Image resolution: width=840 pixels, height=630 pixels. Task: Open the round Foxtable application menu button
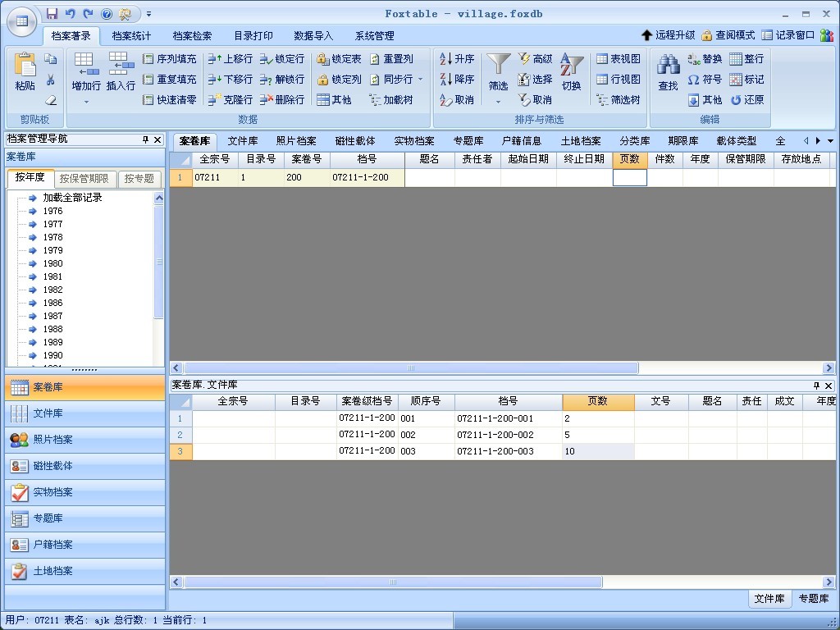[x=21, y=21]
